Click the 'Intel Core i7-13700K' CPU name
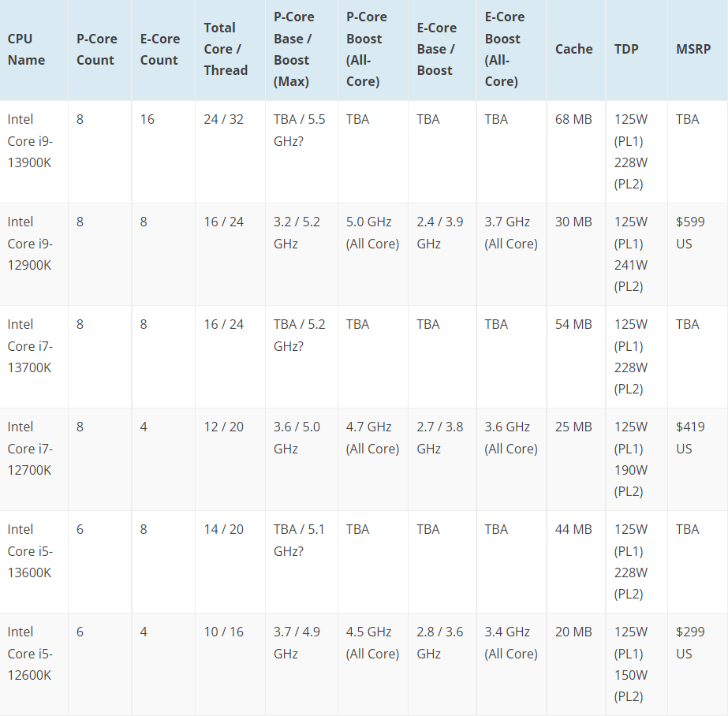This screenshot has height=716, width=728. click(30, 346)
